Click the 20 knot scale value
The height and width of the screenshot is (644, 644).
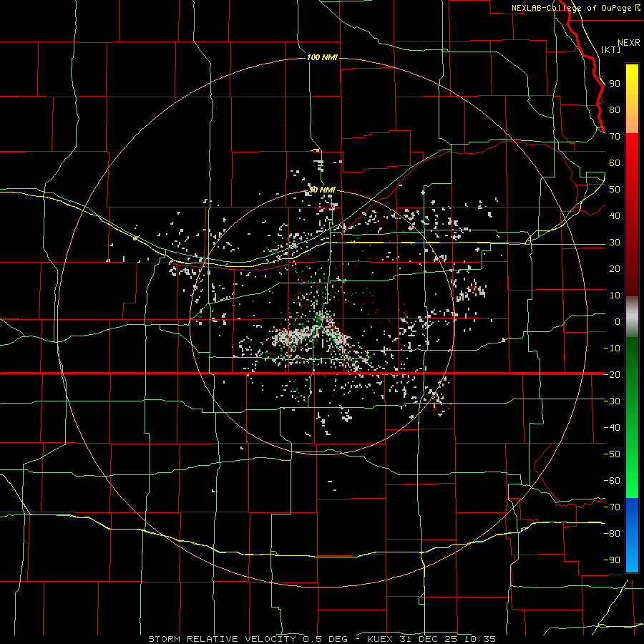point(615,269)
